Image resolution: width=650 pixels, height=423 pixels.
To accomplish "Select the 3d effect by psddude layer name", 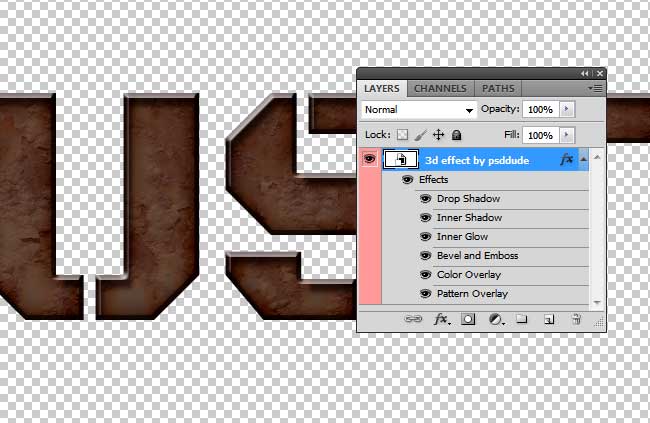I will point(477,160).
